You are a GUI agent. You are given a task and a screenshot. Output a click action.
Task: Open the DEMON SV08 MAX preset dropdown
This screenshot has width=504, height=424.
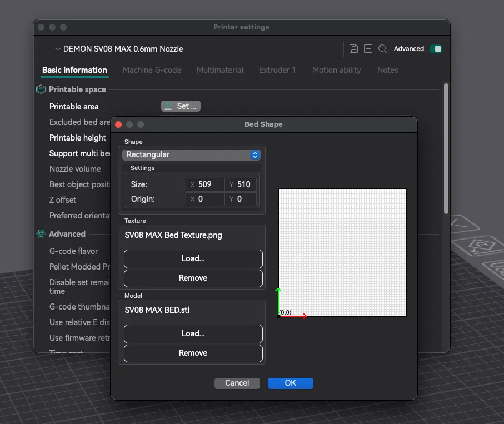pyautogui.click(x=197, y=49)
